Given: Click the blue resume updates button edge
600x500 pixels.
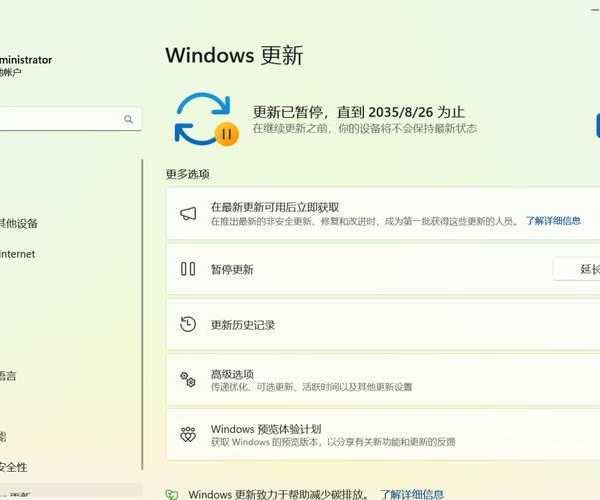Looking at the screenshot, I should pos(598,125).
